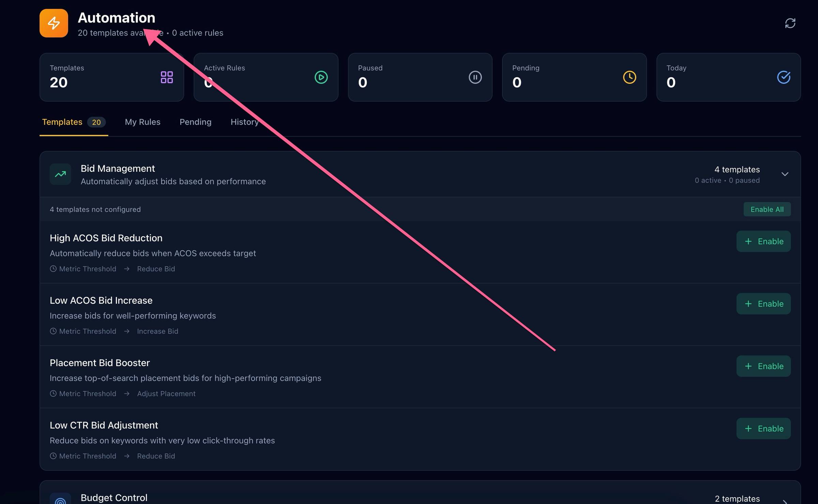This screenshot has width=818, height=504.
Task: Click the Budget Control target icon
Action: 60,500
